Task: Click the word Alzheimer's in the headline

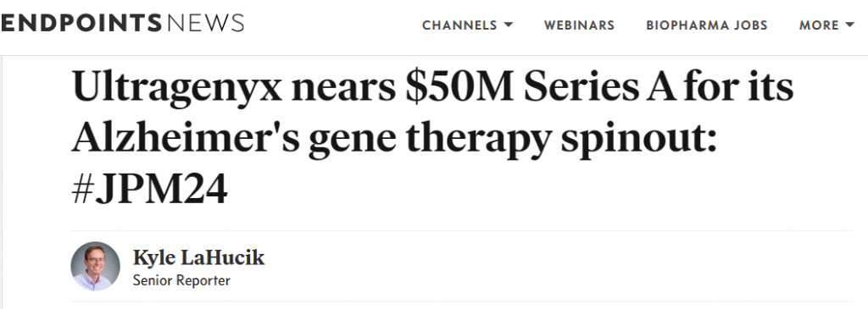Action: [x=185, y=138]
